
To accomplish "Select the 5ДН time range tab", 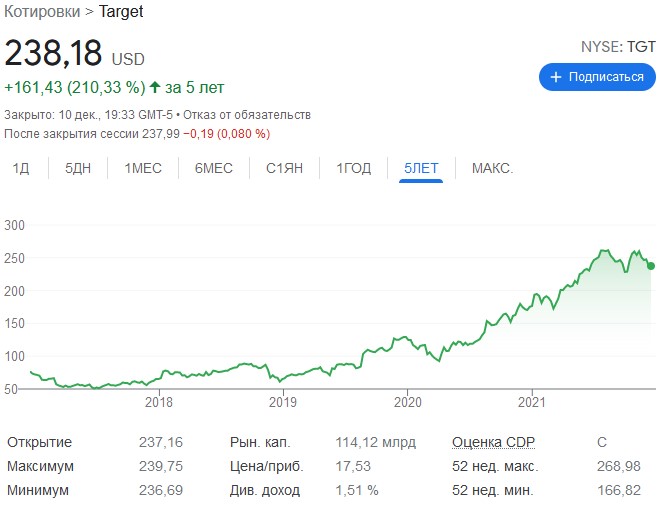I will pyautogui.click(x=78, y=168).
